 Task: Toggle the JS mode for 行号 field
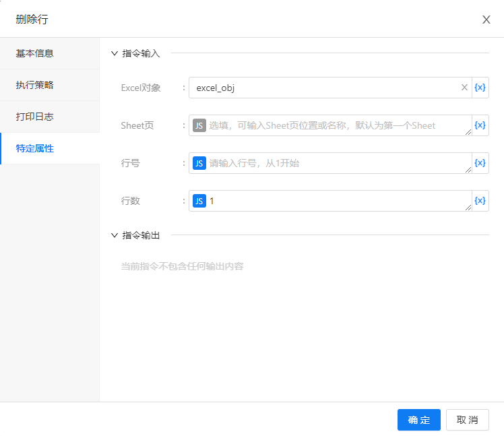[x=199, y=163]
